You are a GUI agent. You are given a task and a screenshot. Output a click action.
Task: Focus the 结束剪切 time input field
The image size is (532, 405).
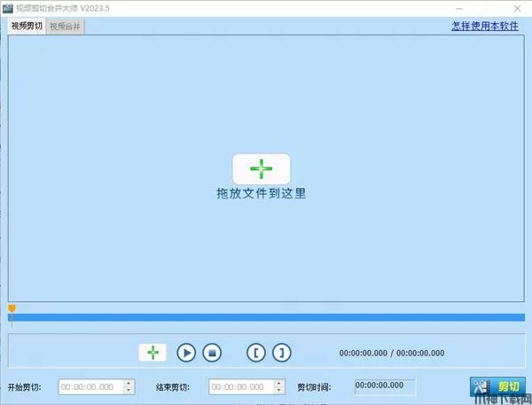point(242,387)
